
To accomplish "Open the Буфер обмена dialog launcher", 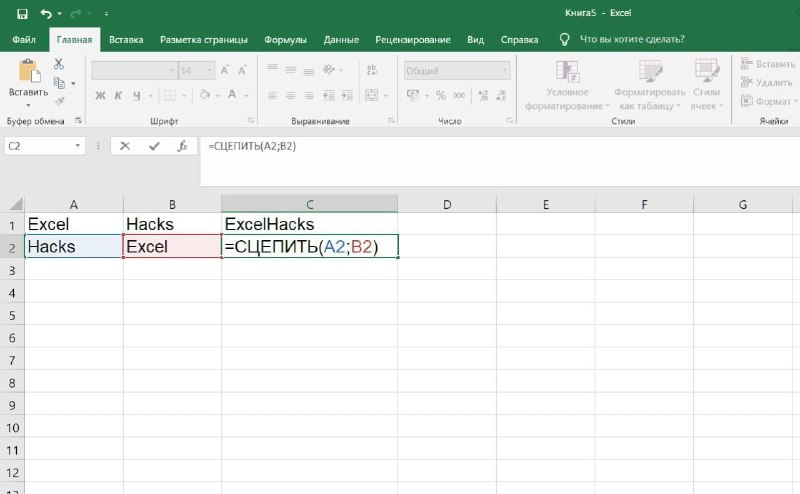I will click(x=79, y=120).
